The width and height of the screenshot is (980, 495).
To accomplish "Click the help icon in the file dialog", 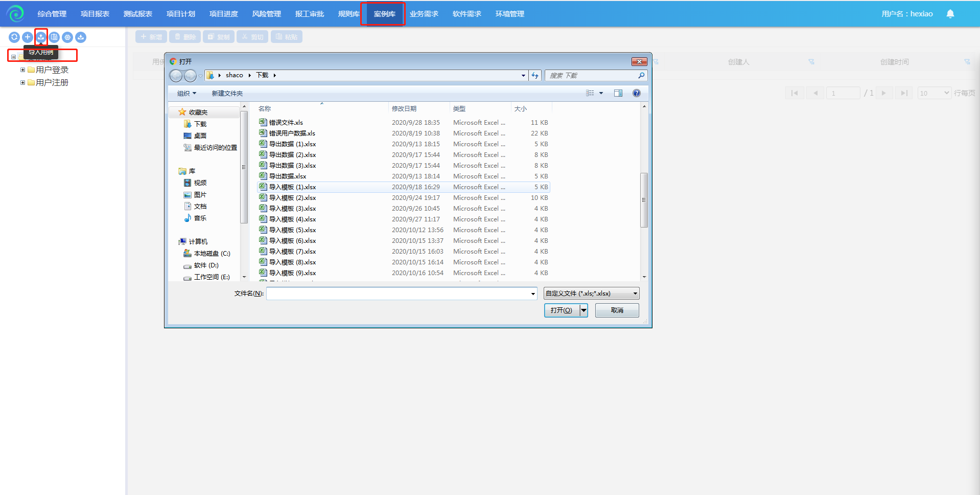I will coord(636,93).
